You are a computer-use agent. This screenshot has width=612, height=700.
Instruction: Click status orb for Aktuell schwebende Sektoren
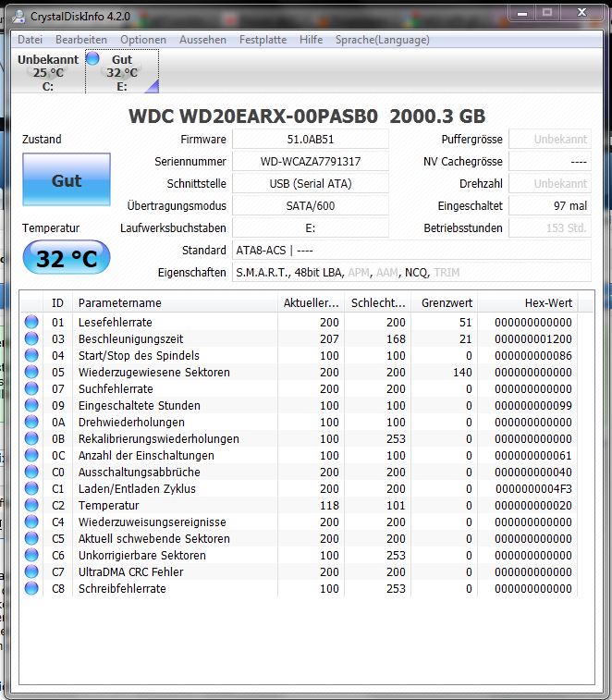(x=31, y=538)
